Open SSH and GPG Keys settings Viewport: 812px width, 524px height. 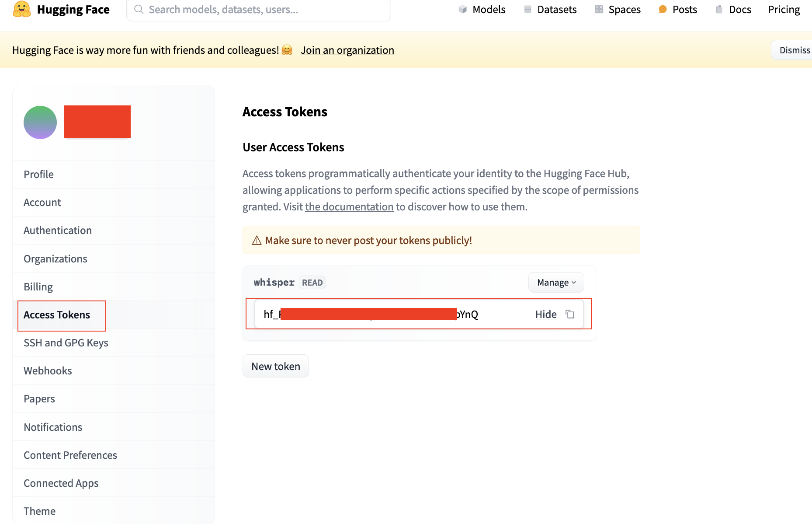(x=114, y=342)
